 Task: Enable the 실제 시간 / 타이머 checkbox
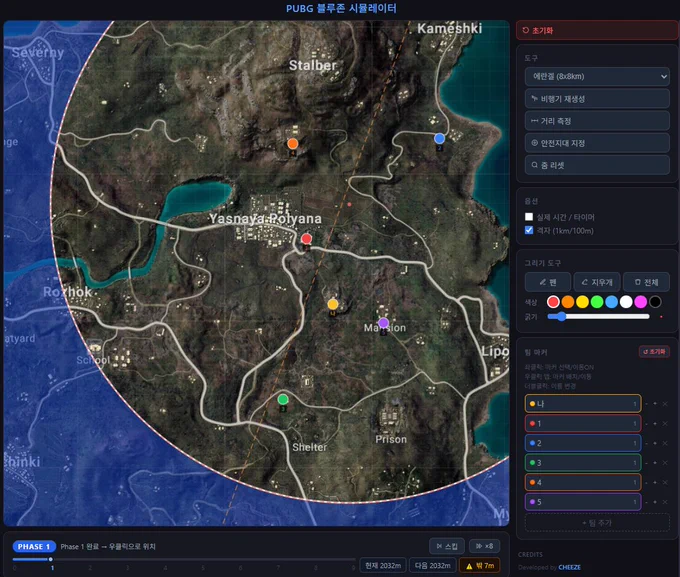pyautogui.click(x=529, y=216)
